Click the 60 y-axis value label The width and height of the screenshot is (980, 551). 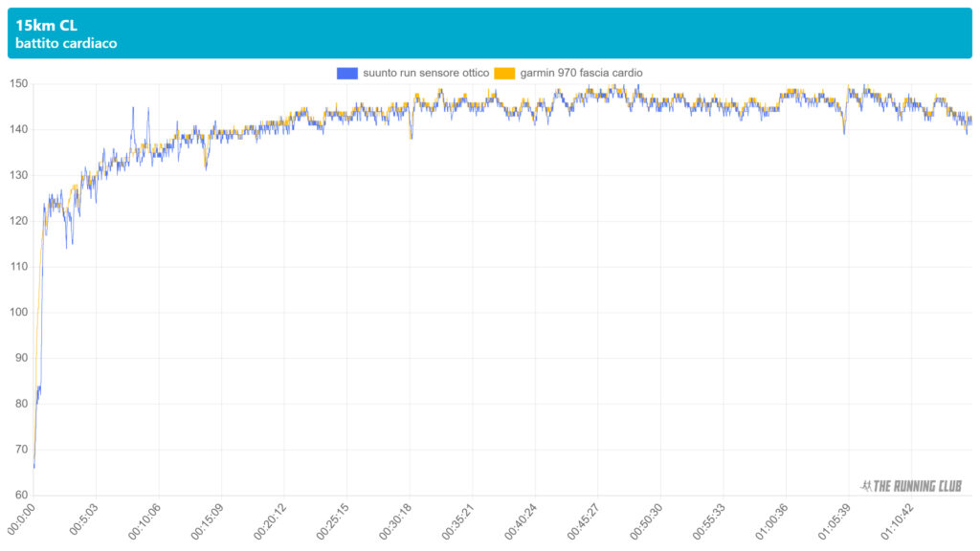(x=20, y=496)
